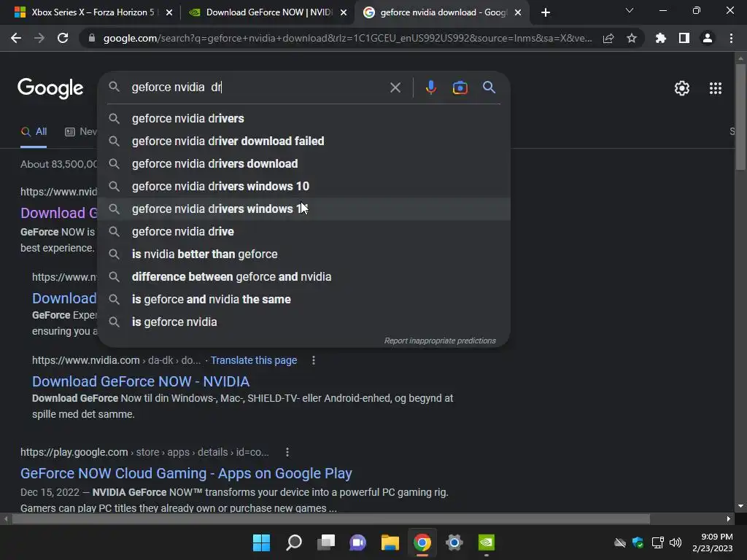Viewport: 747px width, 560px height.
Task: Start voice search with the microphone
Action: point(430,87)
